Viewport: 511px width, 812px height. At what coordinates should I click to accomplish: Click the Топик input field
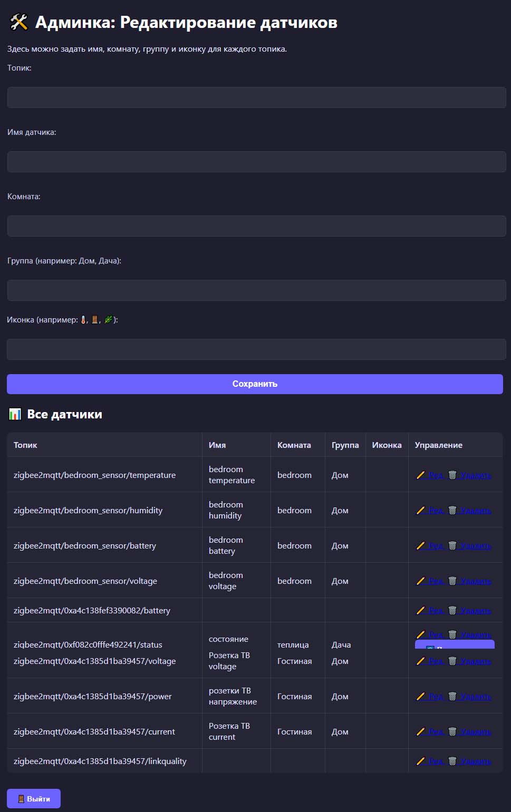pyautogui.click(x=255, y=97)
